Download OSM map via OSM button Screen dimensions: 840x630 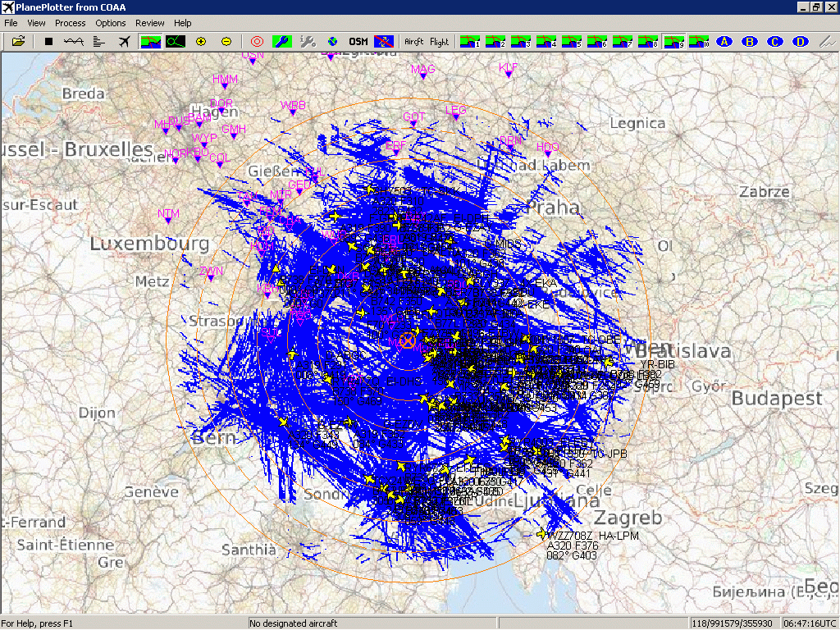358,41
